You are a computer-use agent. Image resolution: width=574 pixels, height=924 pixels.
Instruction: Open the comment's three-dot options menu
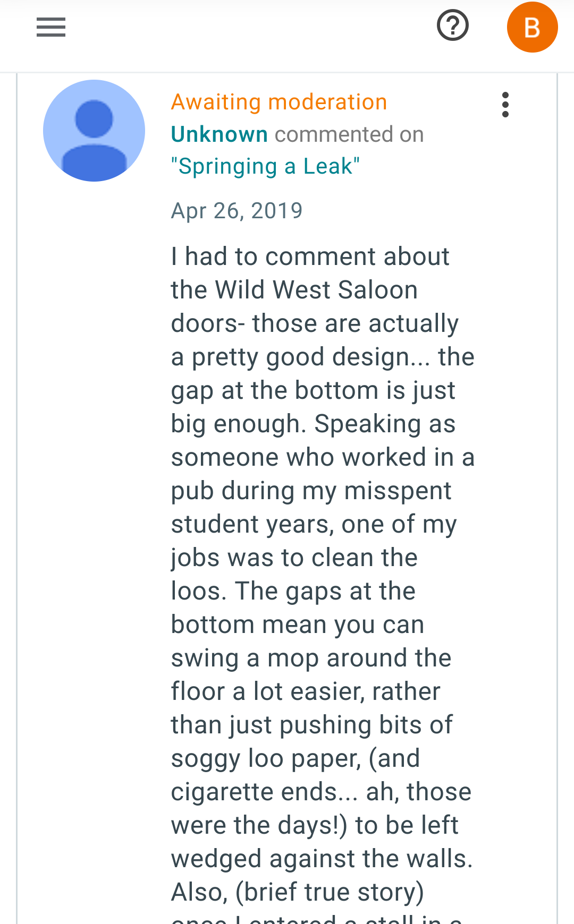505,105
